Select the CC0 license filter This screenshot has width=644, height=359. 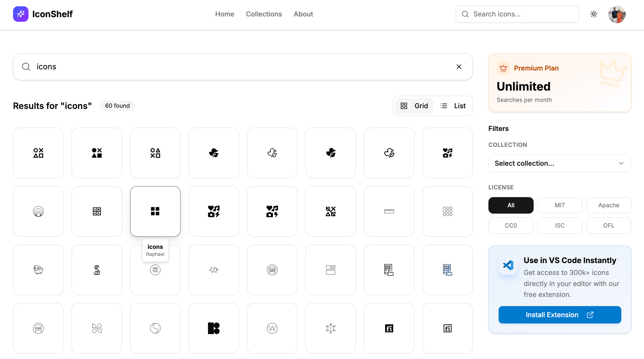pos(511,225)
